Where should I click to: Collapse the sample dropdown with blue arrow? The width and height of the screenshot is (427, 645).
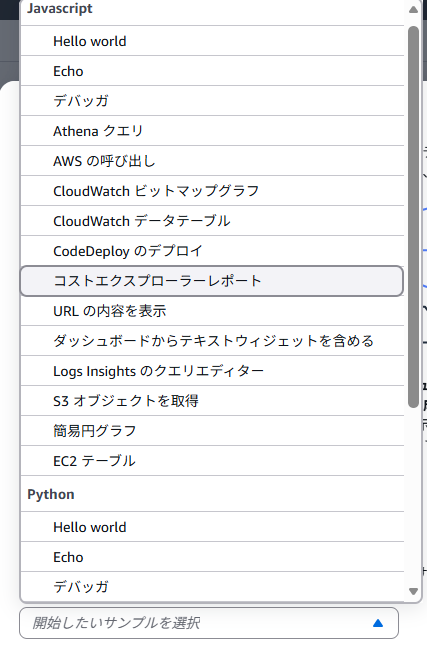(378, 623)
